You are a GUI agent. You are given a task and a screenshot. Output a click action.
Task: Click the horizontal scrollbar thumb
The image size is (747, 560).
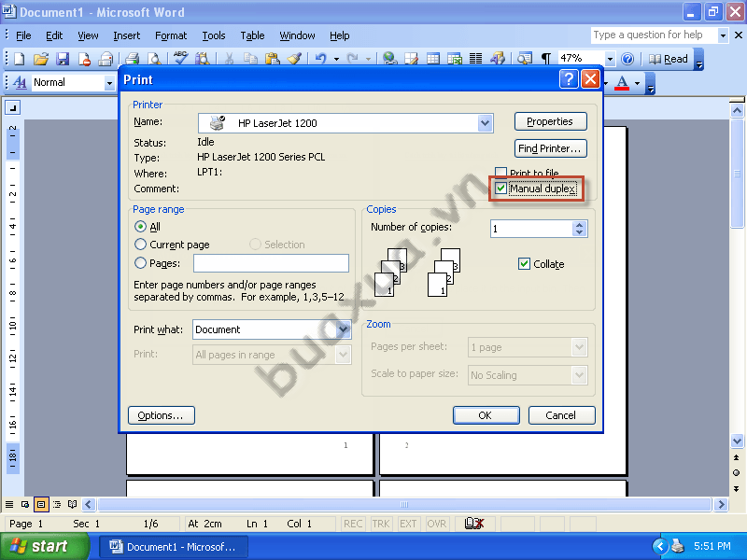(x=404, y=504)
